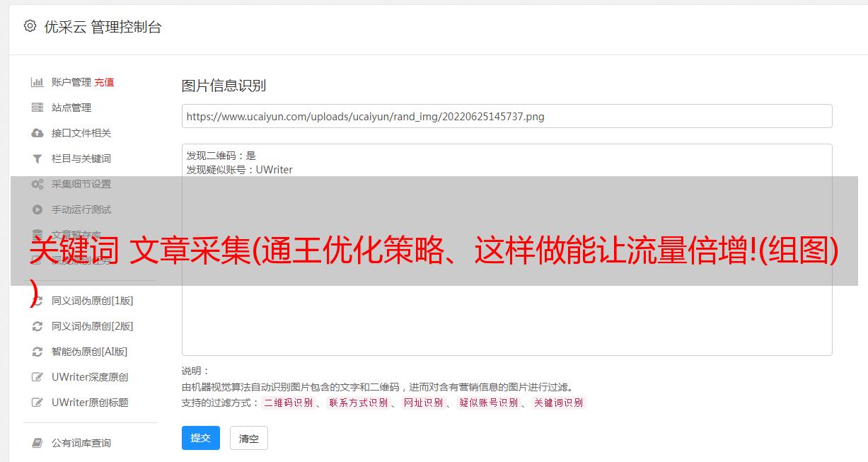Open the 账户管理 sidebar menu
The image size is (868, 462).
click(x=71, y=82)
